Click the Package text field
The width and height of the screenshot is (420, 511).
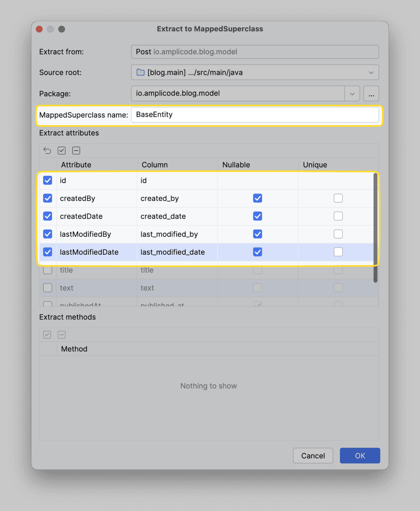(x=238, y=94)
